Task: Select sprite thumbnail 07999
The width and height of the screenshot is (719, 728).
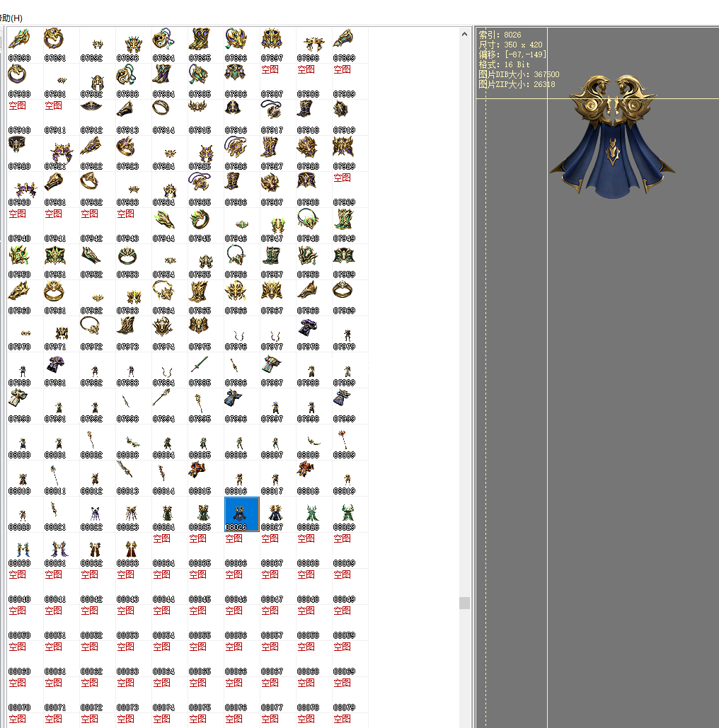Action: point(350,406)
